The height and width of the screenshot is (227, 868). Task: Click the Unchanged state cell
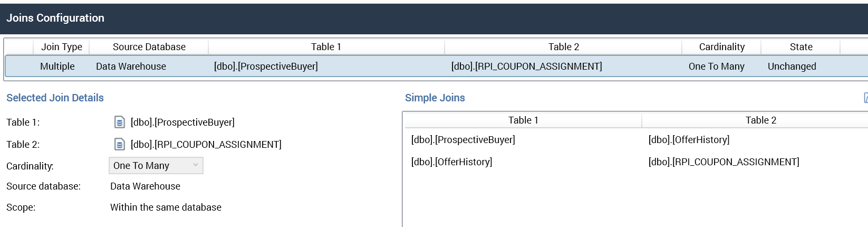(792, 67)
